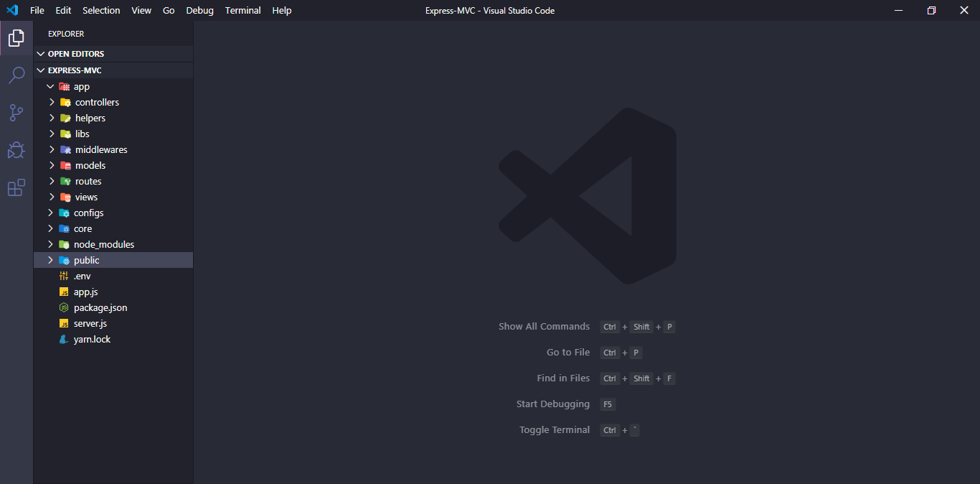
Task: Expand the configs folder chevron
Action: [x=50, y=213]
